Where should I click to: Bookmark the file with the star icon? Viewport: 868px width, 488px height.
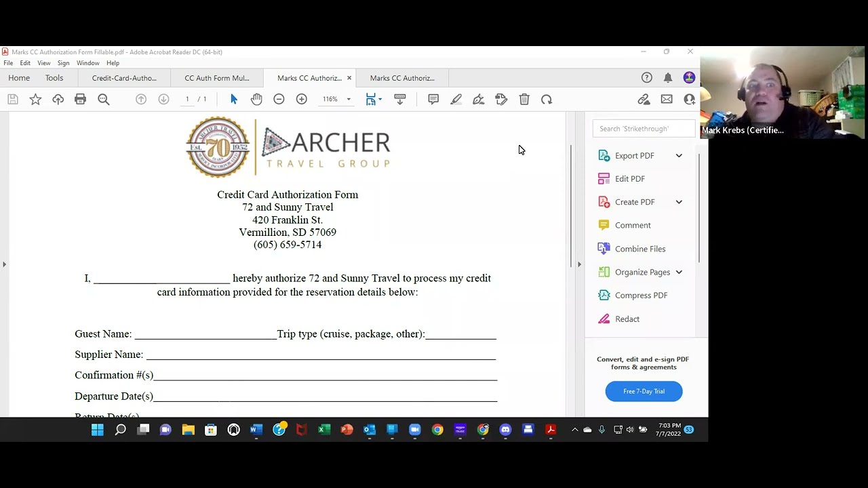pyautogui.click(x=35, y=100)
